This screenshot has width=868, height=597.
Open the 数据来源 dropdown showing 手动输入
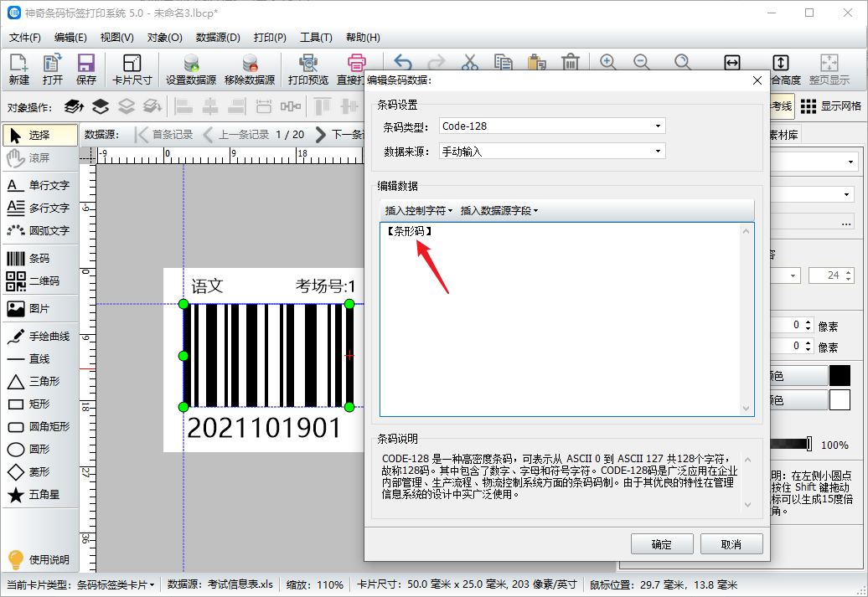(552, 152)
